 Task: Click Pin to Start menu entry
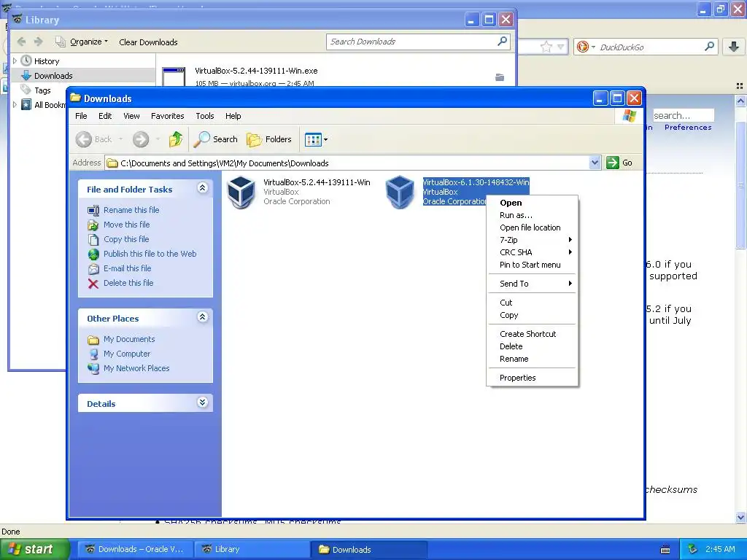pos(530,265)
